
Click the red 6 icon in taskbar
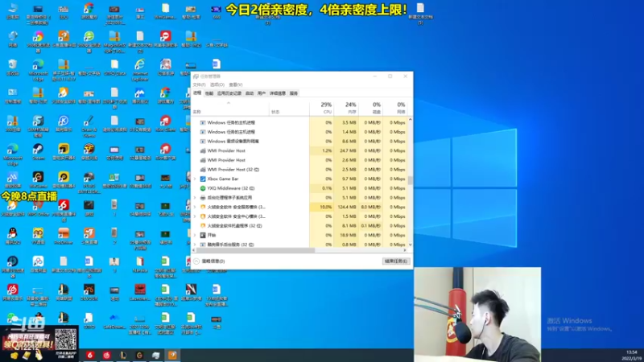(x=90, y=355)
